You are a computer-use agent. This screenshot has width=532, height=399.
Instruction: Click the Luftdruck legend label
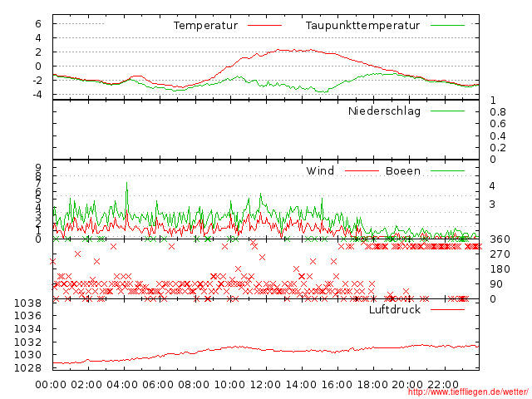395,309
